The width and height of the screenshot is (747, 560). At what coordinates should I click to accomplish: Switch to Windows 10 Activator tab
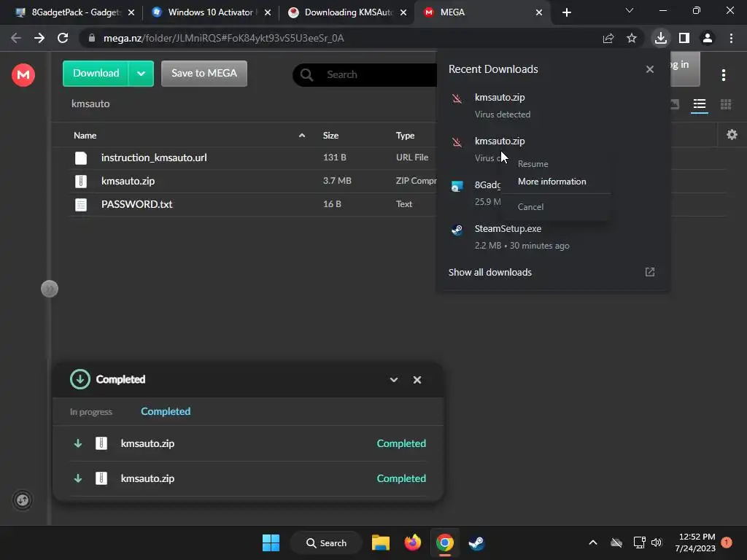point(210,12)
